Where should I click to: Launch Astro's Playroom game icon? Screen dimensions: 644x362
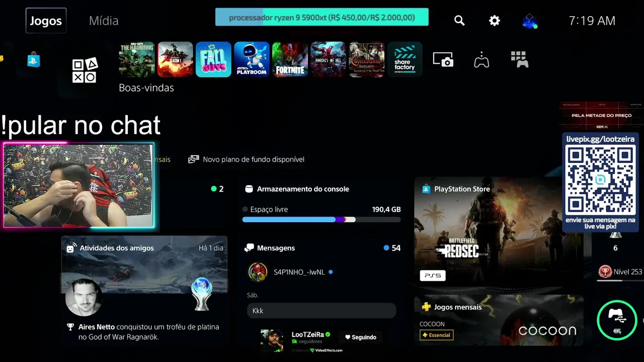pyautogui.click(x=252, y=59)
